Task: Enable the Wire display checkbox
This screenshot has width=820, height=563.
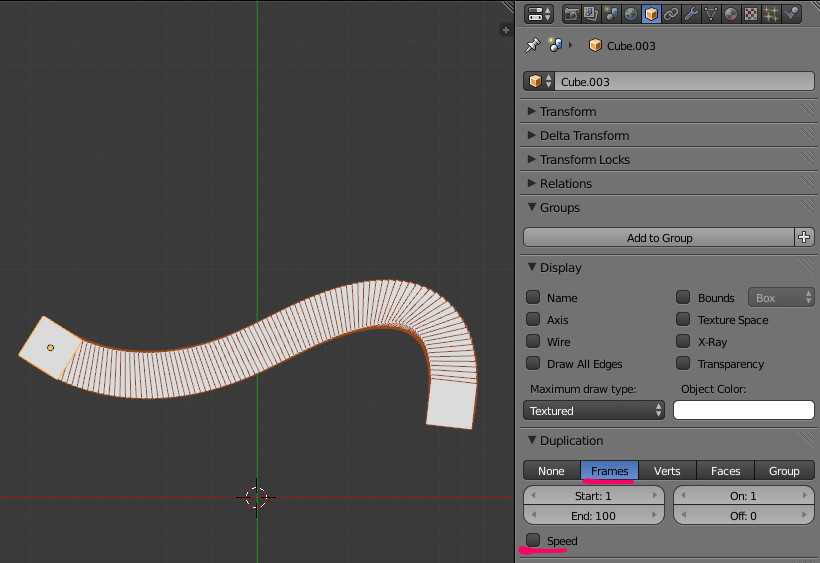Action: (534, 342)
